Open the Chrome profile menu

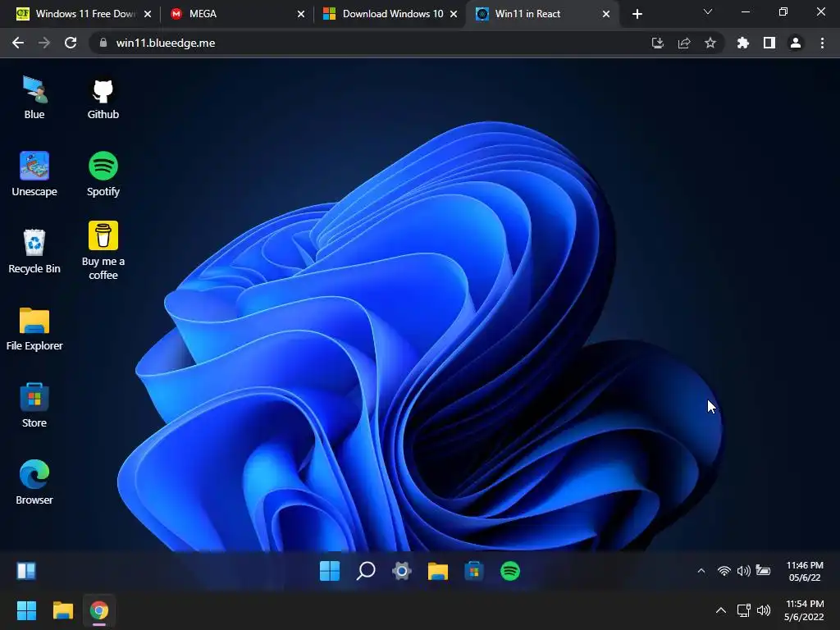click(x=796, y=43)
